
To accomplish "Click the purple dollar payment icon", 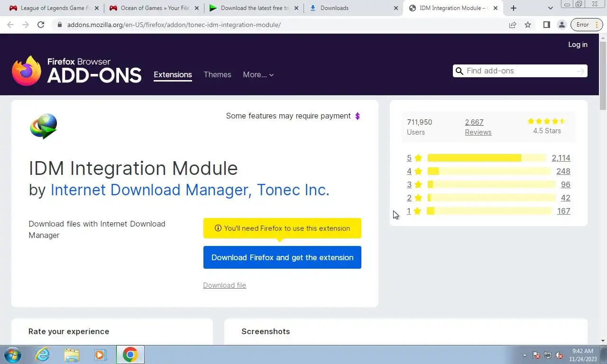I will 358,116.
